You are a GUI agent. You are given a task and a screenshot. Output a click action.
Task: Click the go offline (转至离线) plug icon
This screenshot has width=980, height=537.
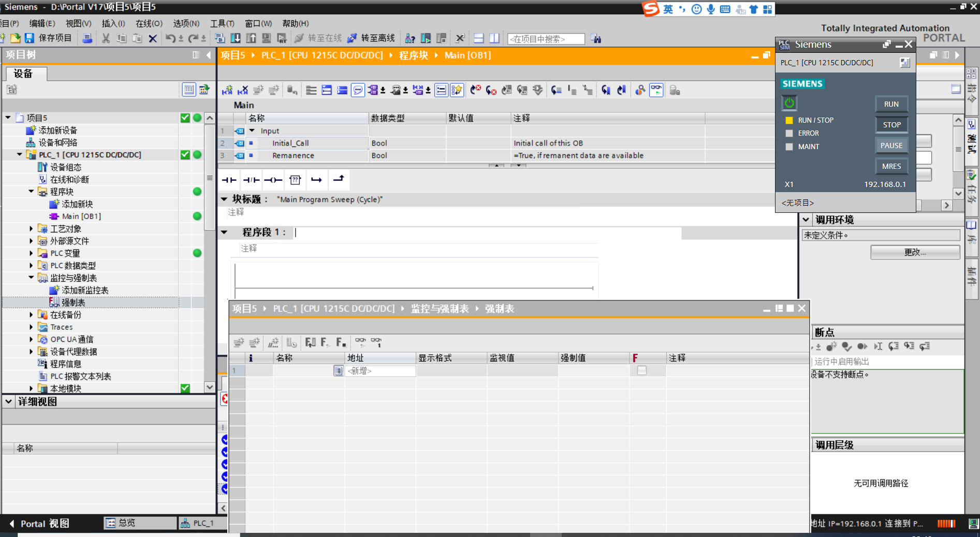pyautogui.click(x=352, y=38)
